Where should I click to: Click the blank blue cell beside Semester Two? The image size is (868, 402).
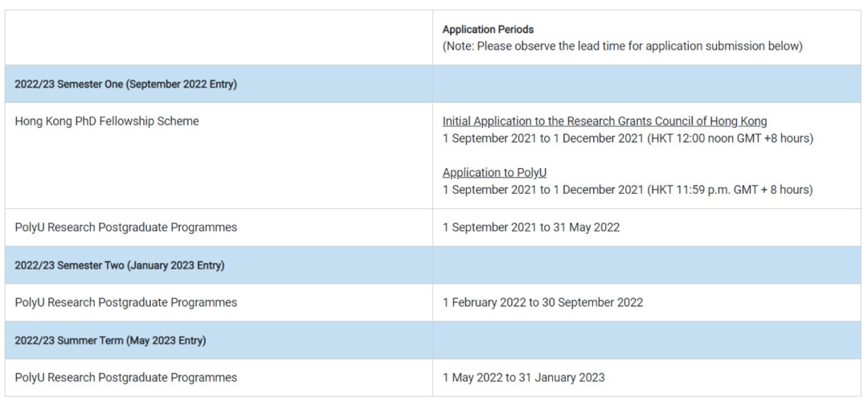click(648, 265)
